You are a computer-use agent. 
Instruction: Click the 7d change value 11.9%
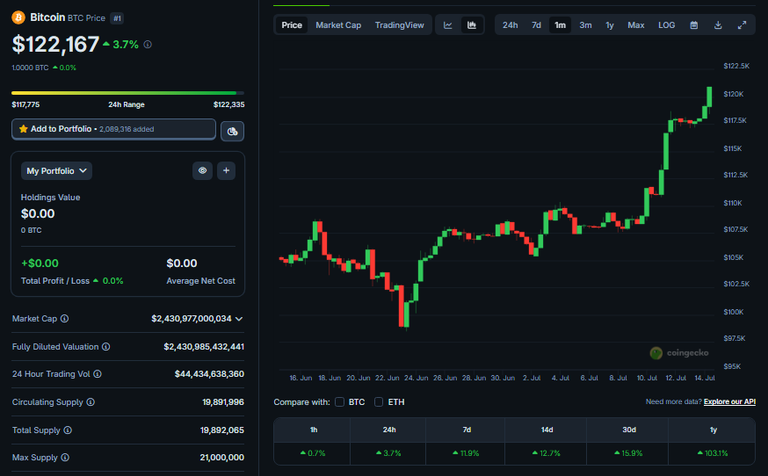coord(466,453)
